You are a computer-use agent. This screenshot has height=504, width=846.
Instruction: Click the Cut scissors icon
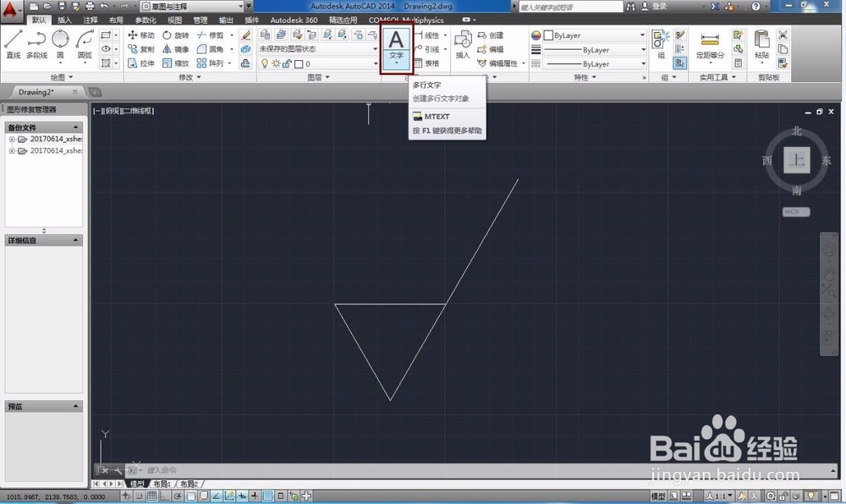coord(783,35)
